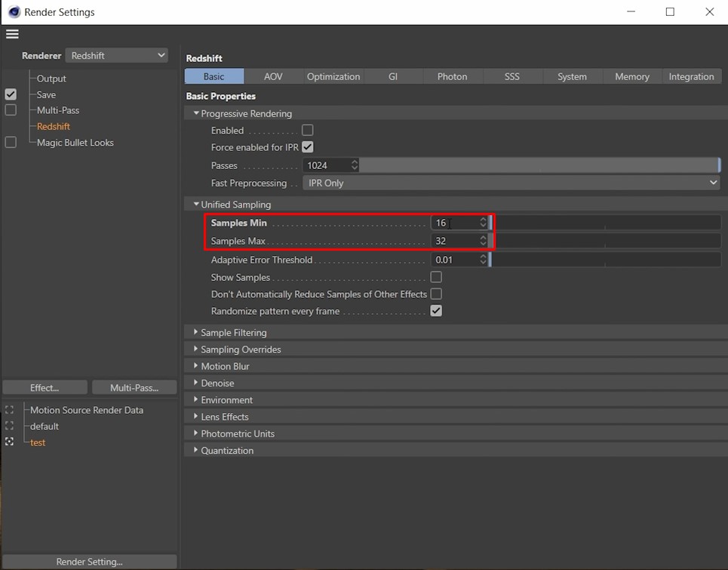Screen dimensions: 728x570
Task: Switch to the AOV tab
Action: (x=273, y=76)
